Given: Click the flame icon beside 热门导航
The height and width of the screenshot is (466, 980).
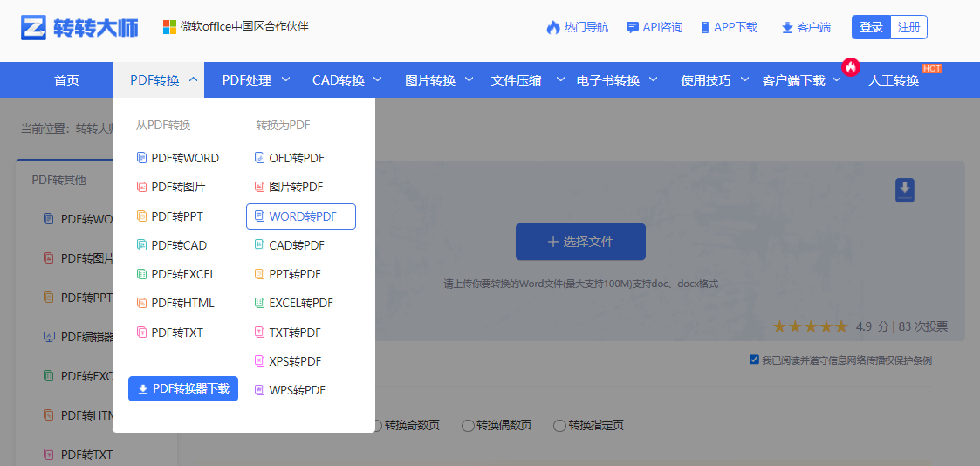Looking at the screenshot, I should [552, 27].
